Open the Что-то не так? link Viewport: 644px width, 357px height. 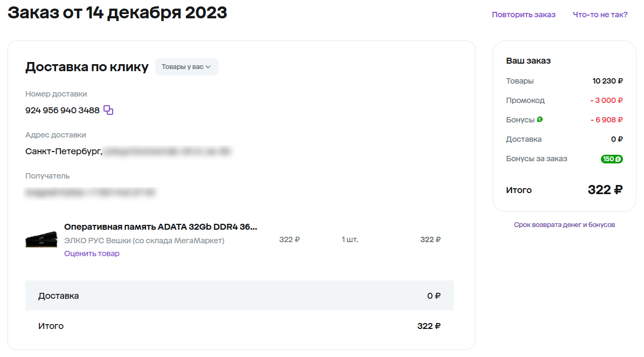pyautogui.click(x=600, y=15)
